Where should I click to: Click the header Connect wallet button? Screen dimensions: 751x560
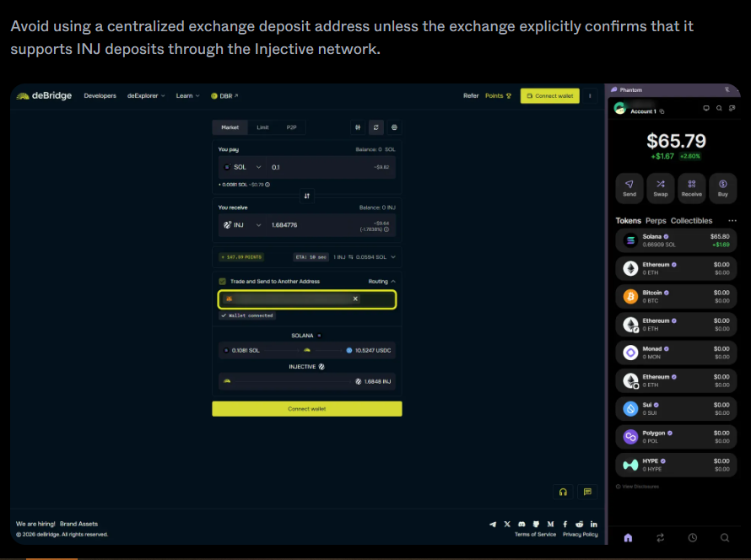550,96
